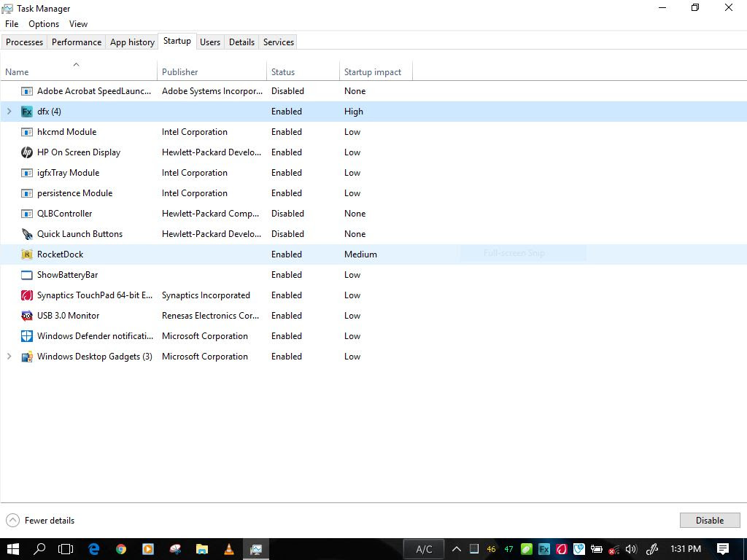Open File Explorer from taskbar
This screenshot has height=560, width=747.
point(202,549)
